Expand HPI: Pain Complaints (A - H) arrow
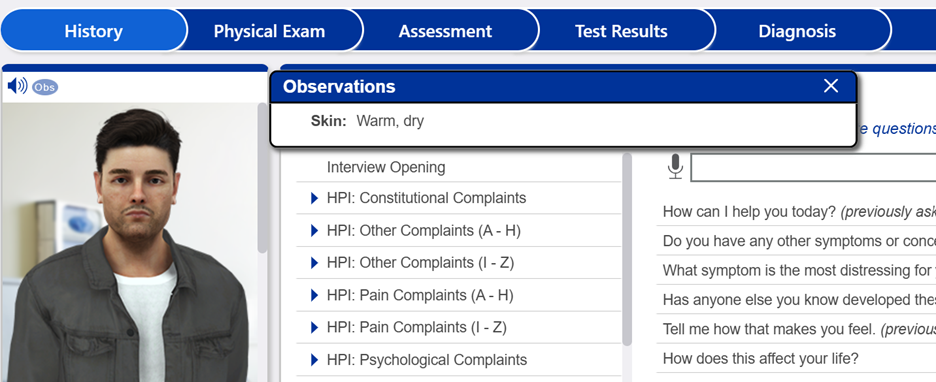936x382 pixels. coord(315,295)
